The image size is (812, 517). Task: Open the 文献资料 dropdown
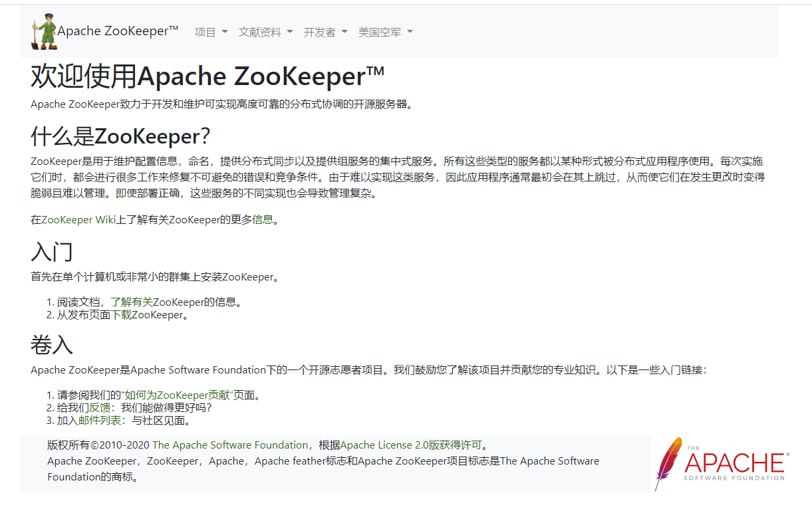coord(265,32)
